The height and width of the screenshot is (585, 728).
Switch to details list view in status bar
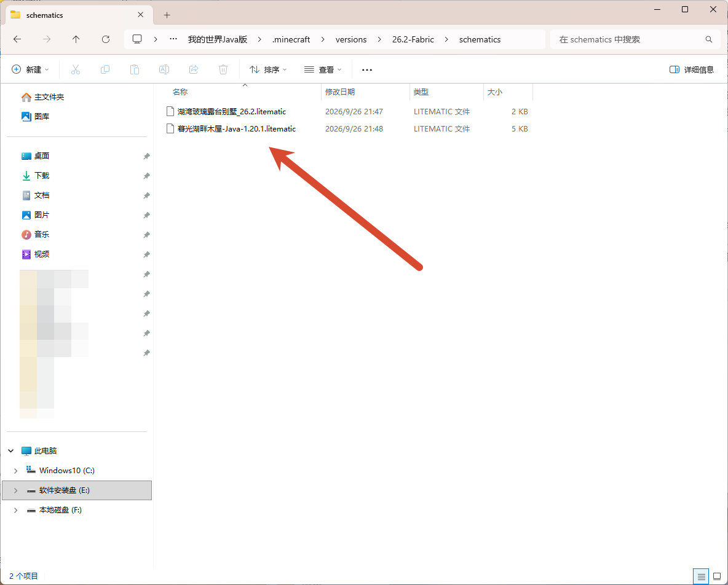(701, 576)
